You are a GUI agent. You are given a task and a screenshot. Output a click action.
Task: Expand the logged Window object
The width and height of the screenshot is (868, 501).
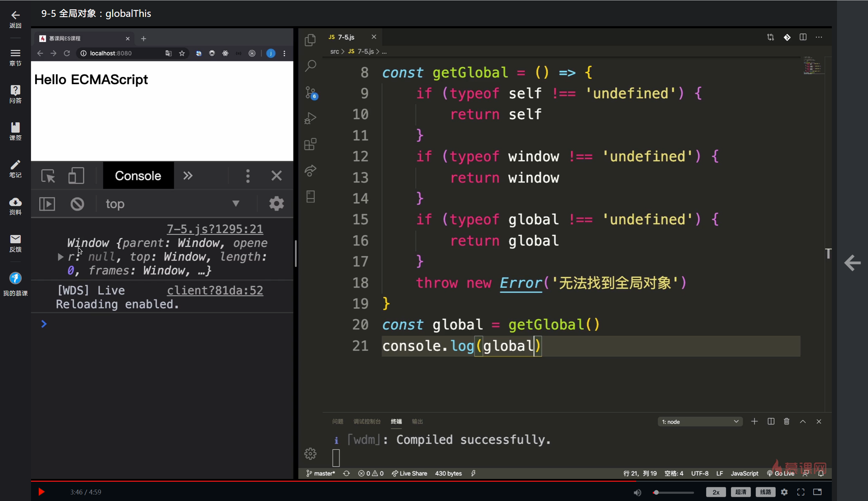tap(60, 257)
